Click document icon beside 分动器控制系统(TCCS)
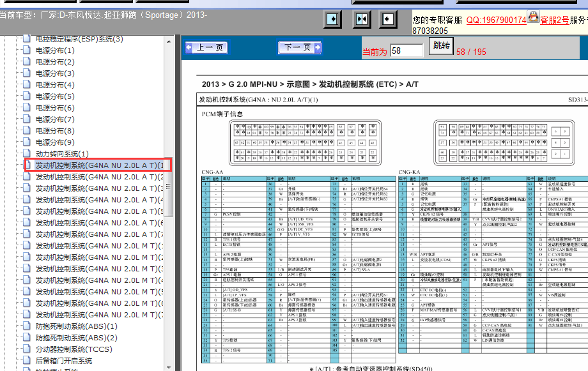This screenshot has width=588, height=371. [x=27, y=349]
